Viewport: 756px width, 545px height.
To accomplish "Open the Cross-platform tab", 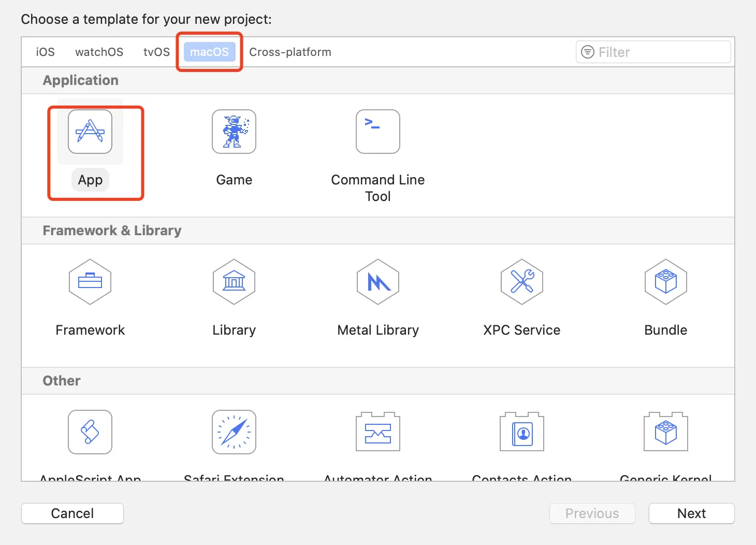I will [290, 52].
